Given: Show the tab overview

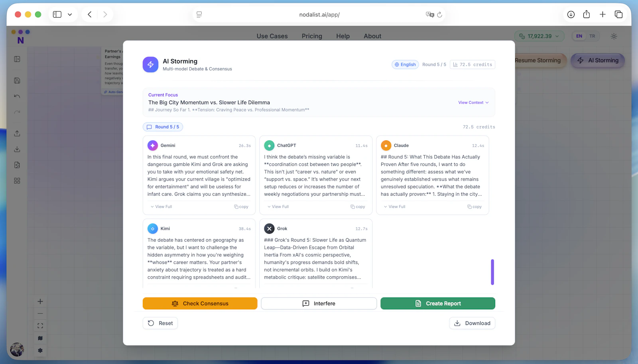Looking at the screenshot, I should (618, 14).
